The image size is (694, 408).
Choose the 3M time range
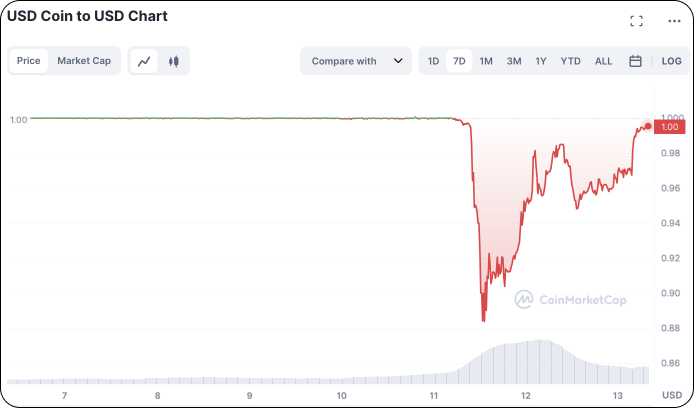[x=514, y=61]
